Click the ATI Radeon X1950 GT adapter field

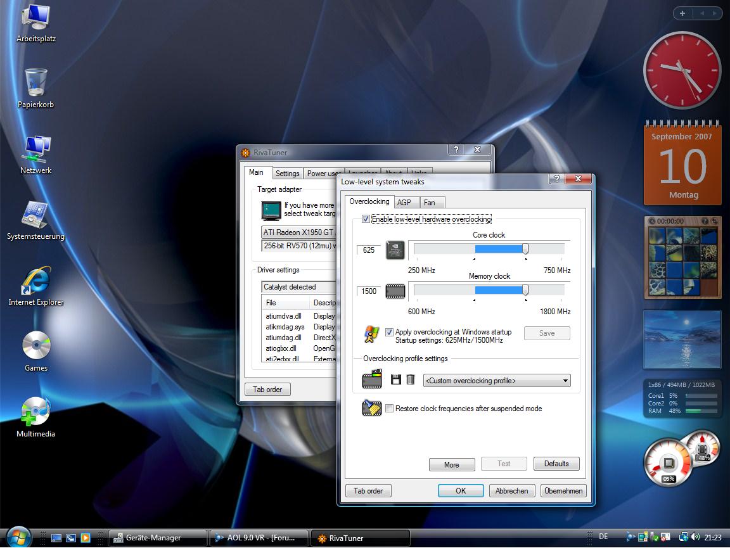298,232
